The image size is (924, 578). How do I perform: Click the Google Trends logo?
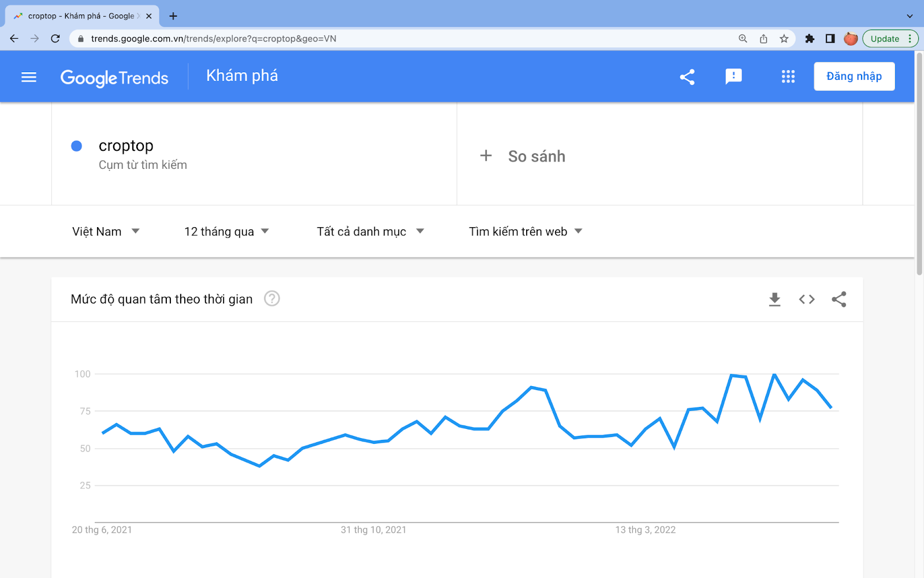[x=114, y=78]
